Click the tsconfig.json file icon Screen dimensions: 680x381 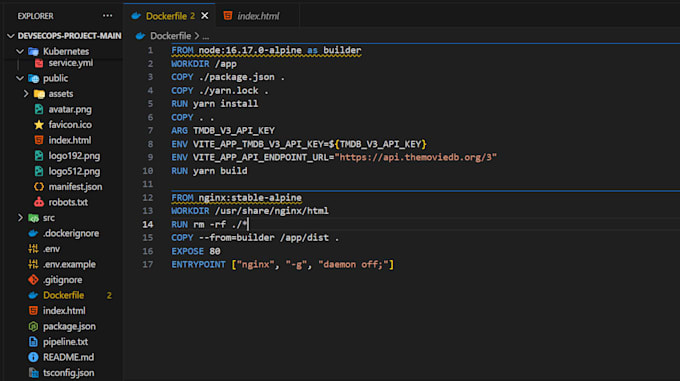coord(33,373)
